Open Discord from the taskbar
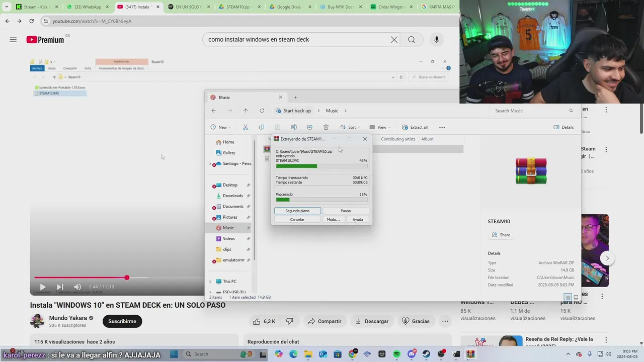Viewport: 644px width, 362px height. pyautogui.click(x=412, y=354)
